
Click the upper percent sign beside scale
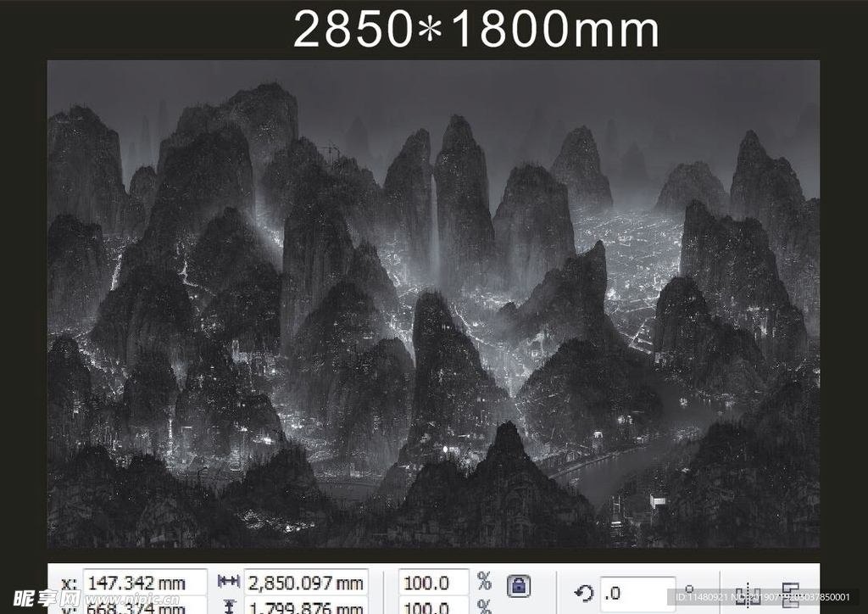point(483,582)
